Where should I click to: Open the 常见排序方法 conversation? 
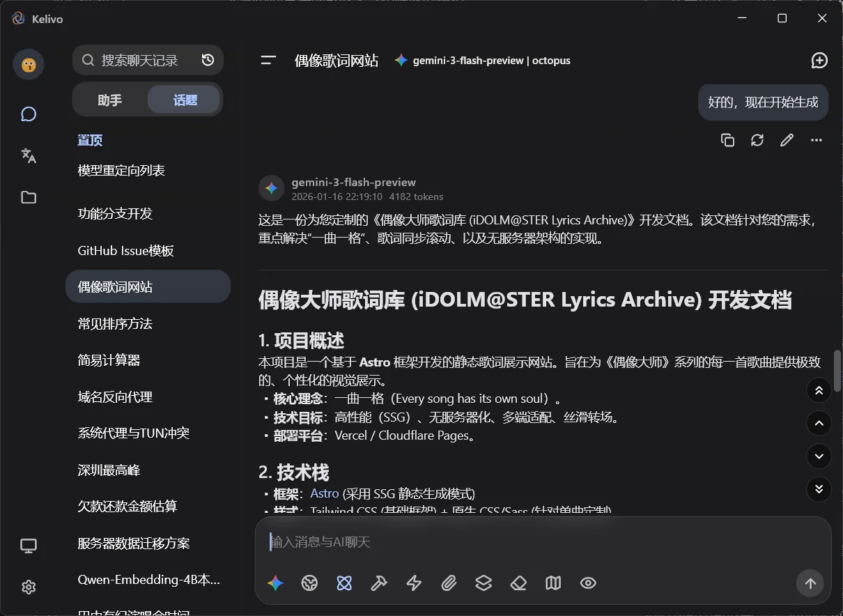[x=115, y=323]
